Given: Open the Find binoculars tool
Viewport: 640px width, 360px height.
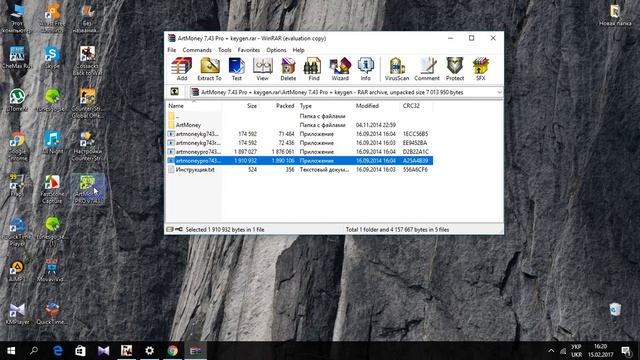Looking at the screenshot, I should (313, 69).
